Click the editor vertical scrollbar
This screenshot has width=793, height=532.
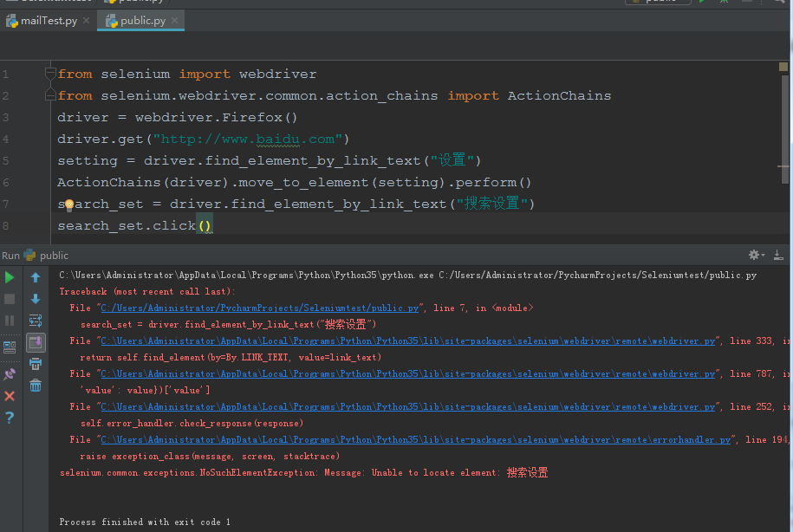pyautogui.click(x=785, y=129)
